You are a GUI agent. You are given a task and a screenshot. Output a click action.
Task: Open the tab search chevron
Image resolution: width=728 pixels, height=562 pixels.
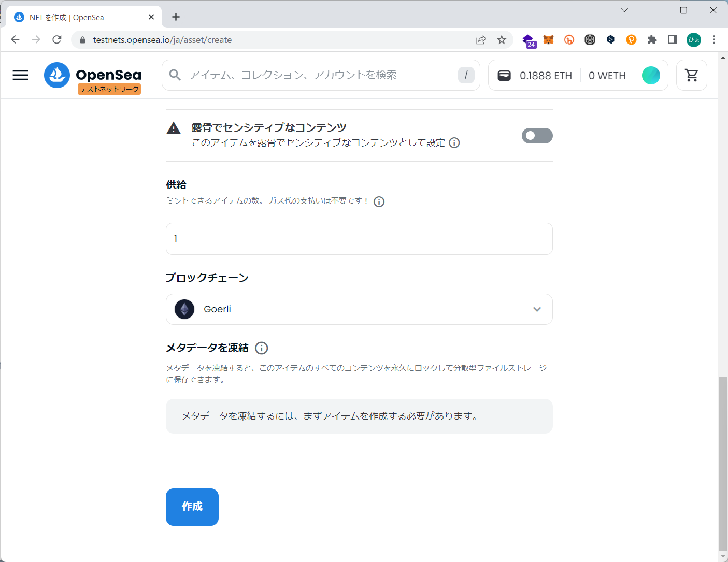click(624, 10)
